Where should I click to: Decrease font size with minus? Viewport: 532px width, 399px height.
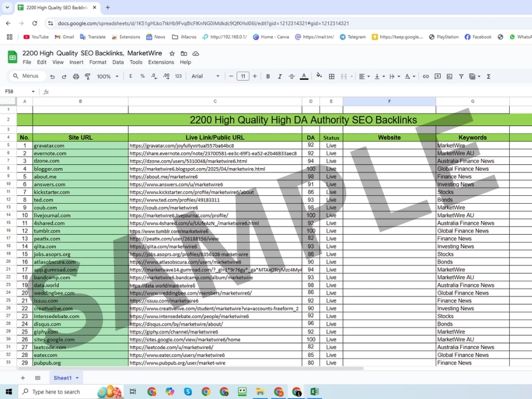click(x=231, y=76)
